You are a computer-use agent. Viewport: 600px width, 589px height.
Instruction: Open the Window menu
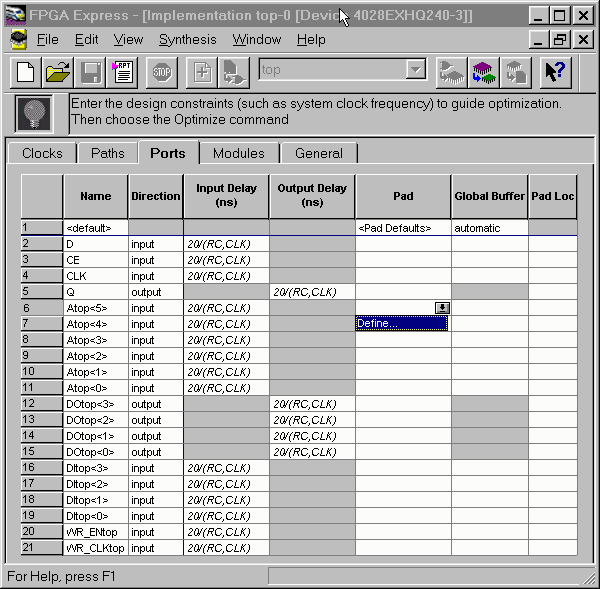[x=257, y=39]
